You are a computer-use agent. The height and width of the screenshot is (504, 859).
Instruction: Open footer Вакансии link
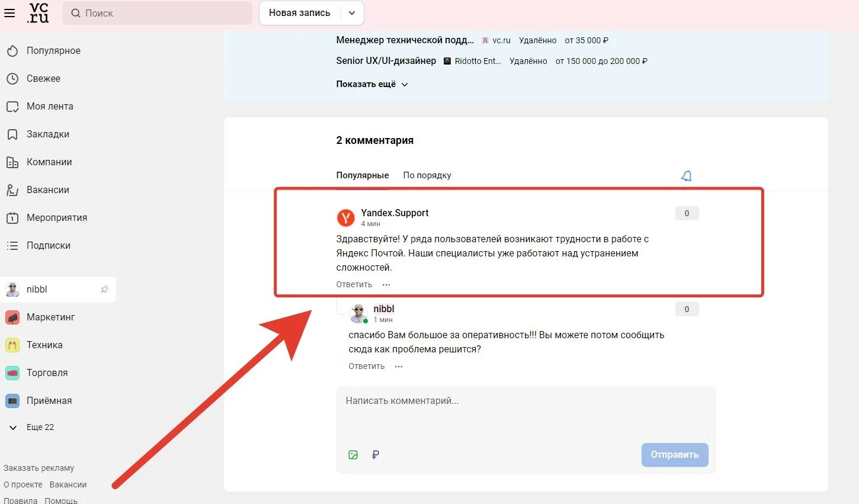pos(68,484)
